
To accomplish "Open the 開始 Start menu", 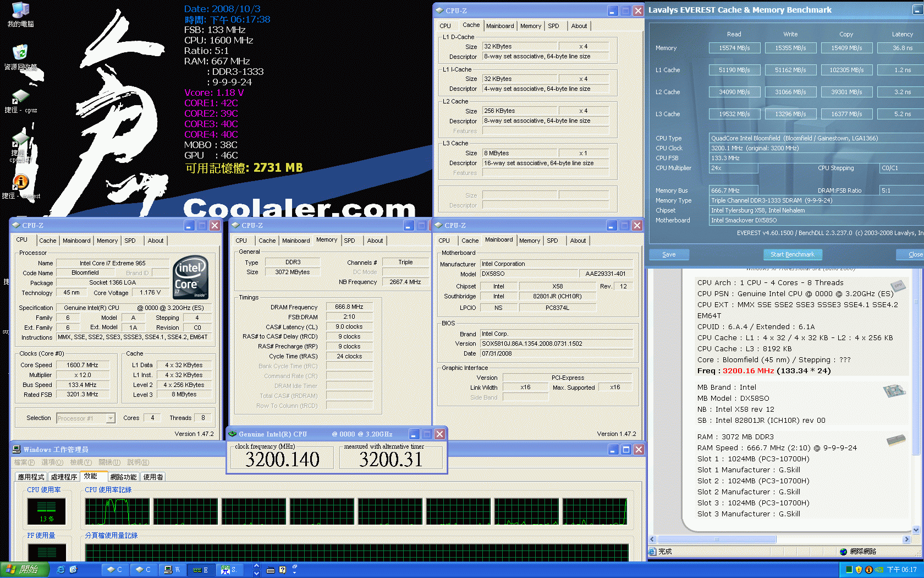I will (x=25, y=570).
